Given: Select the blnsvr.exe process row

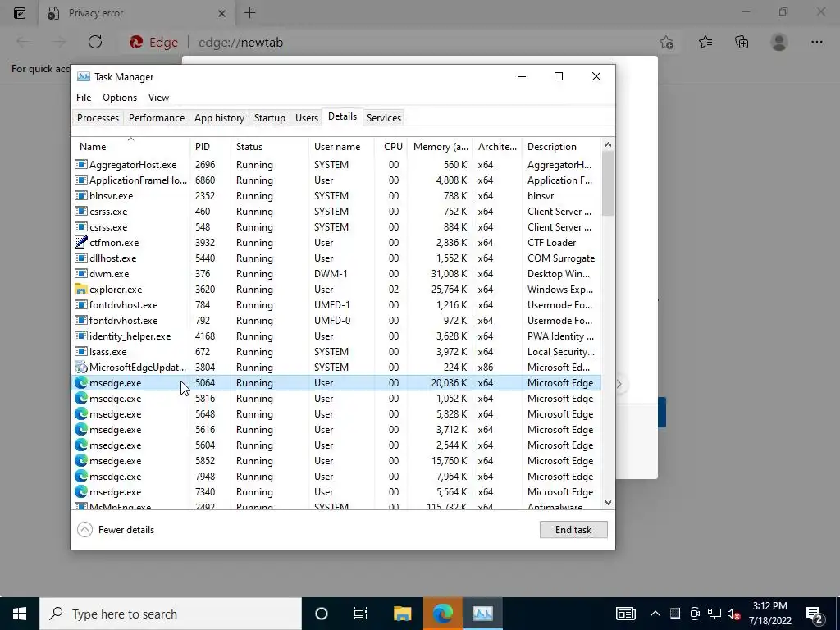Looking at the screenshot, I should click(x=336, y=196).
